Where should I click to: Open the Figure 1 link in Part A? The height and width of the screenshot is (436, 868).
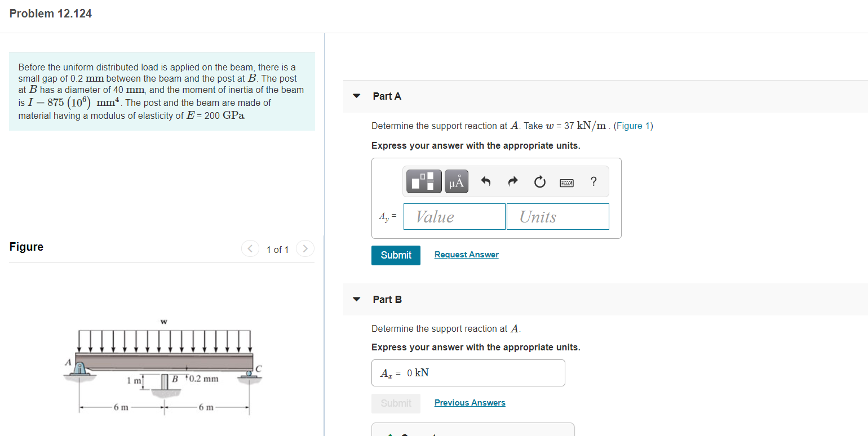(634, 126)
